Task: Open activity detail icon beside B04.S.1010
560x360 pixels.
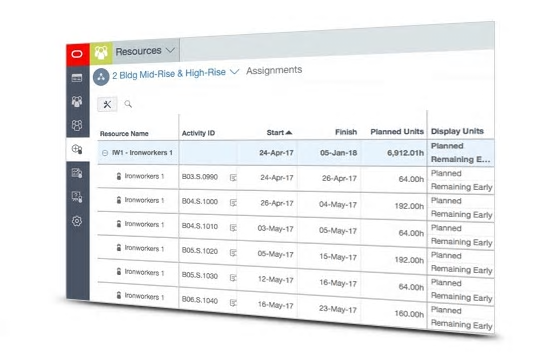Action: (x=233, y=228)
